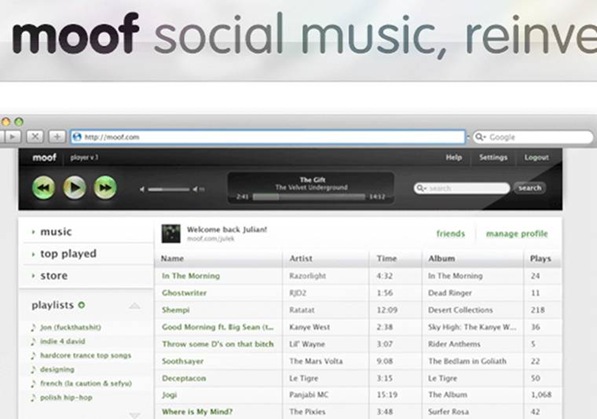Sort the table by Album column

pyautogui.click(x=441, y=258)
